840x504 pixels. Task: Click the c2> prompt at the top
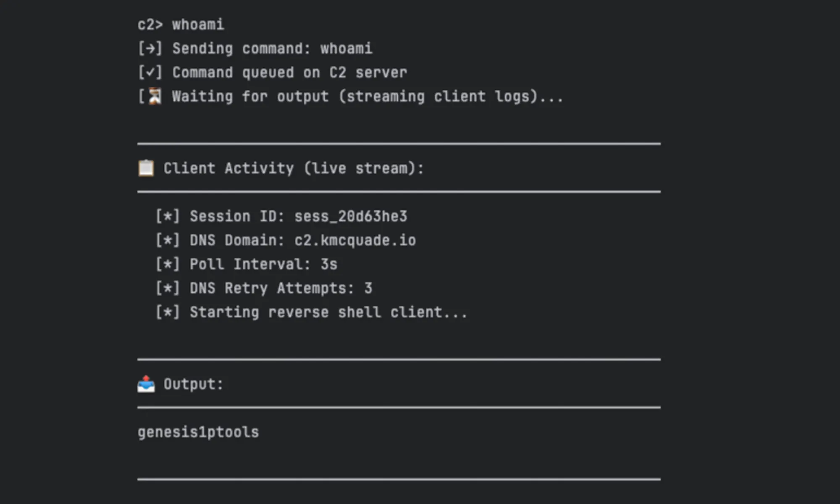coord(150,25)
